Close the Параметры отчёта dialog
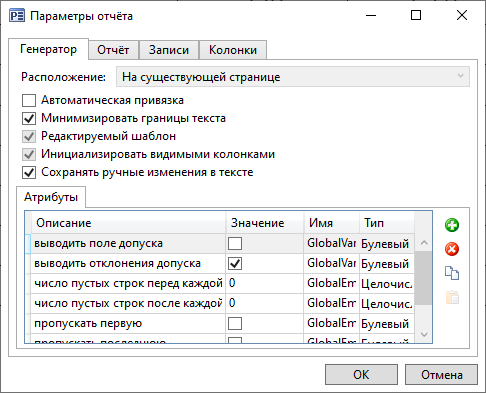Viewport: 486px width, 393px height. tap(462, 15)
